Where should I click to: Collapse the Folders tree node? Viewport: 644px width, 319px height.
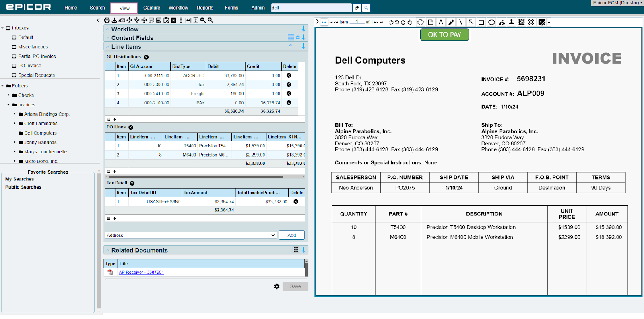pos(2,86)
